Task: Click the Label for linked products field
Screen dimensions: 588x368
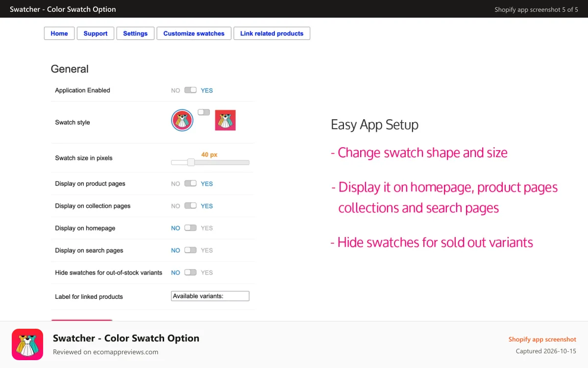Action: (210, 296)
